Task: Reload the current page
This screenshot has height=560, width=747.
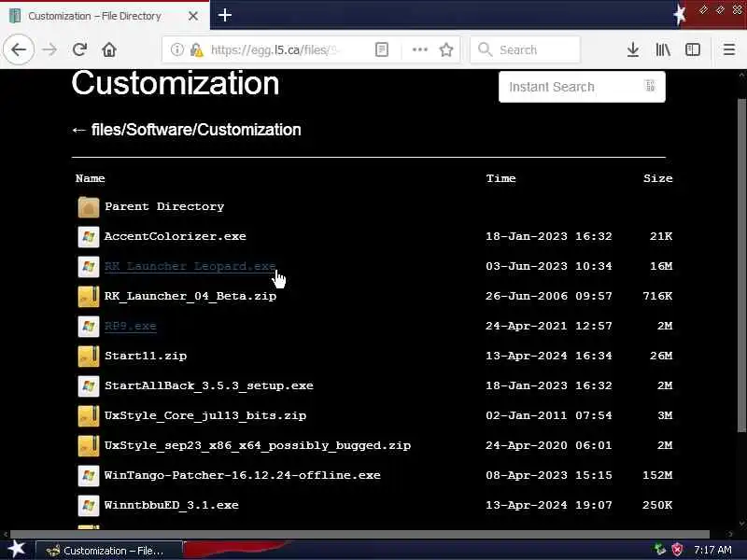Action: pyautogui.click(x=79, y=49)
